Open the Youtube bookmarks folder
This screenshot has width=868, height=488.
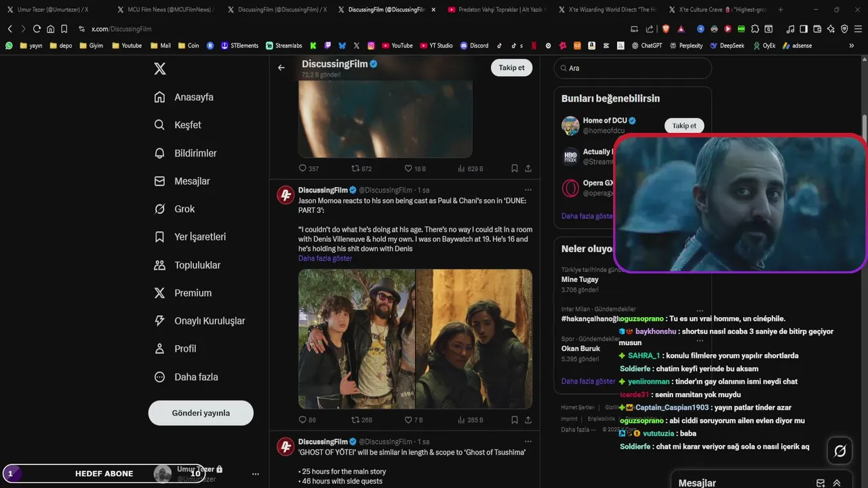coord(127,45)
